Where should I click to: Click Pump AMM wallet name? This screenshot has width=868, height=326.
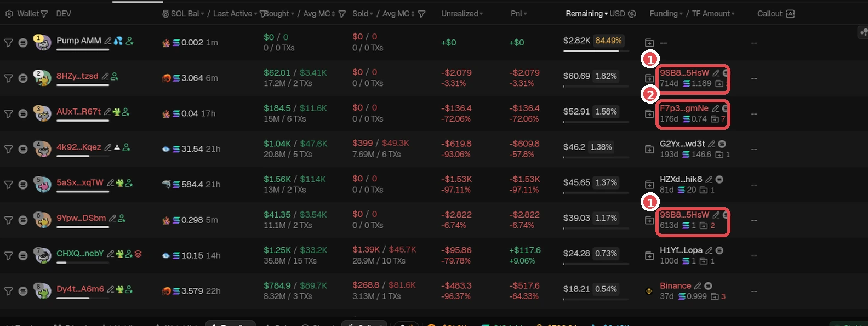click(x=79, y=41)
